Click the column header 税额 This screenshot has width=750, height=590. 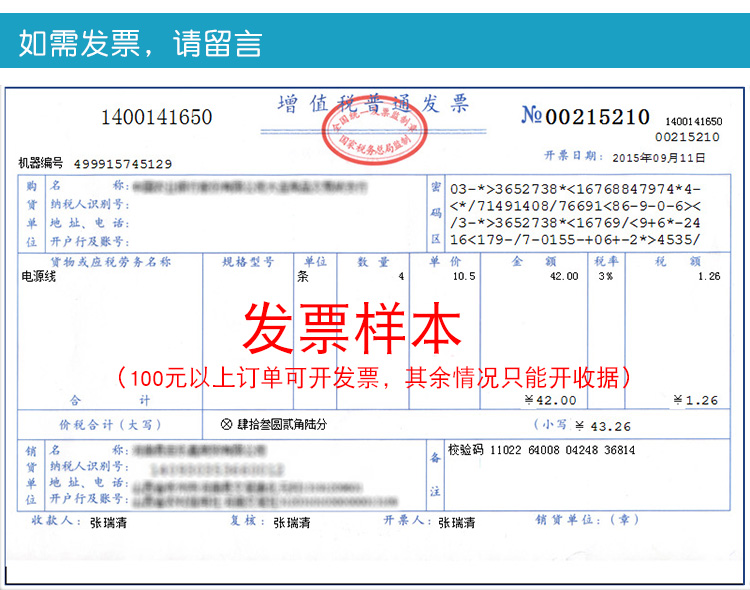pyautogui.click(x=678, y=262)
